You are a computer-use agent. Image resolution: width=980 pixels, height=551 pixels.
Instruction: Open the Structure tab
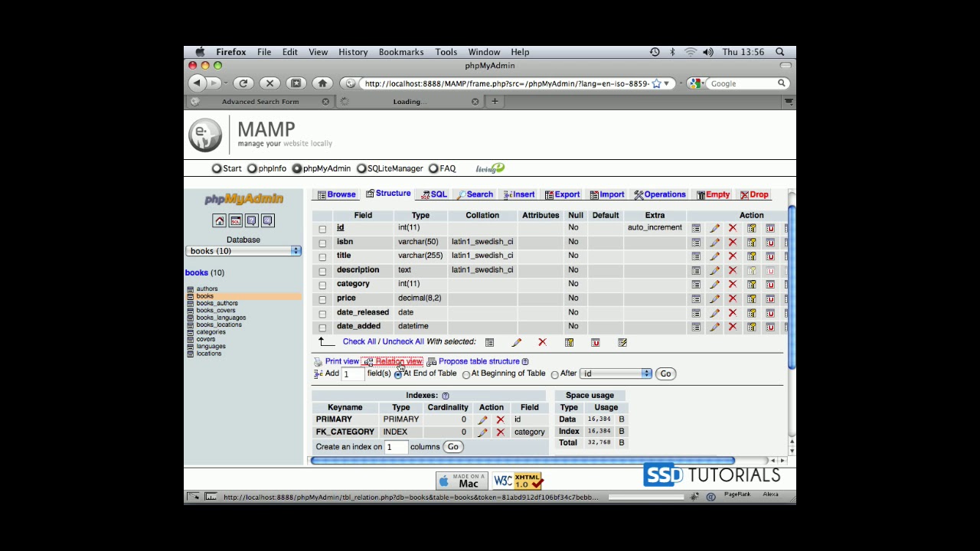[388, 194]
